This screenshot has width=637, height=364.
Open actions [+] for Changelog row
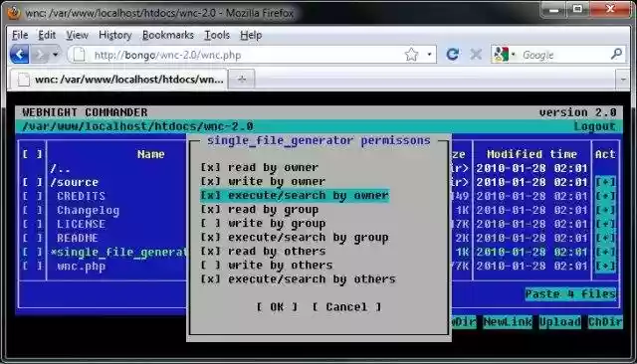coord(605,210)
